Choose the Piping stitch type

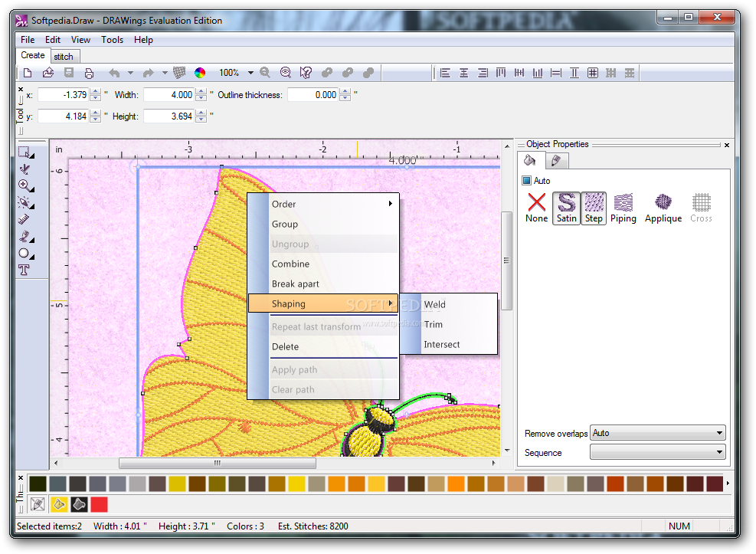pos(623,208)
